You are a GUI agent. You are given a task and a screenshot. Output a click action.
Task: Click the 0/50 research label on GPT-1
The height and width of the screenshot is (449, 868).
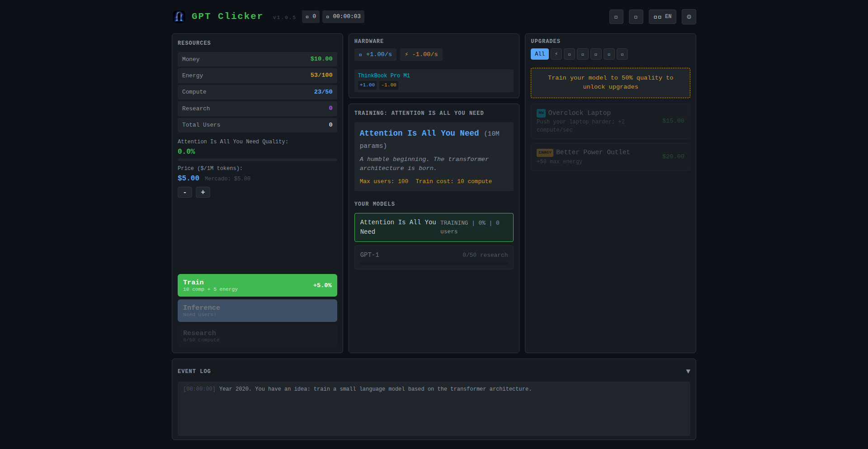click(485, 255)
